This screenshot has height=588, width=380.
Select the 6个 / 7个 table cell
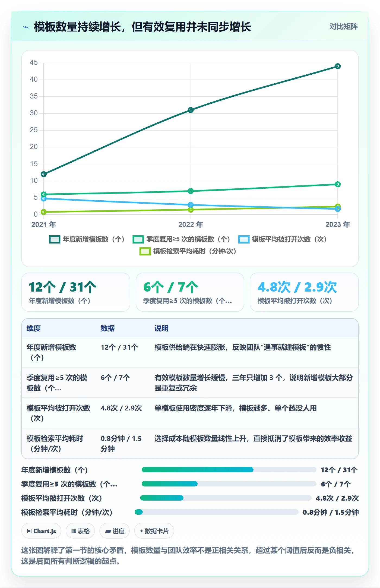pyautogui.click(x=115, y=378)
